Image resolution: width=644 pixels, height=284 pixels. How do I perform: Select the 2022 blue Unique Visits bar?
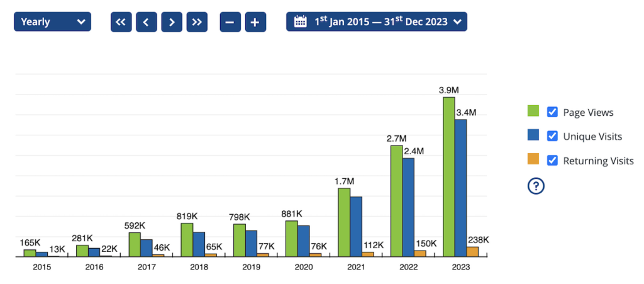(408, 207)
